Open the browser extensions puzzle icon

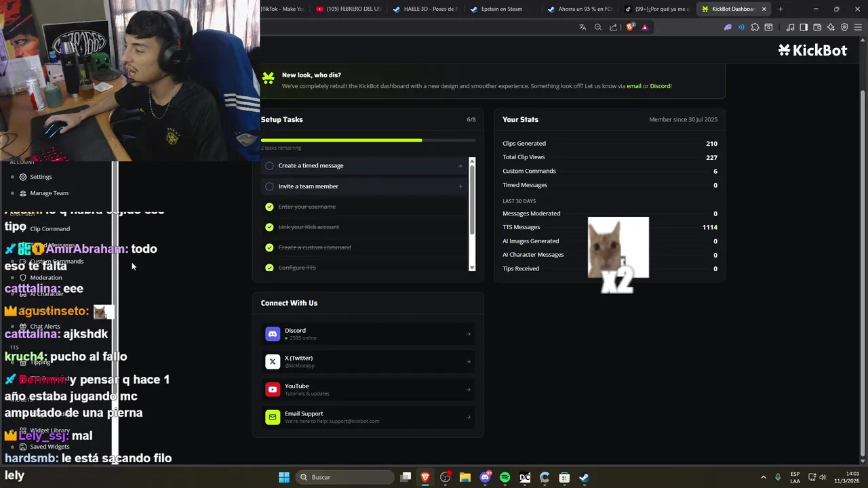[755, 27]
